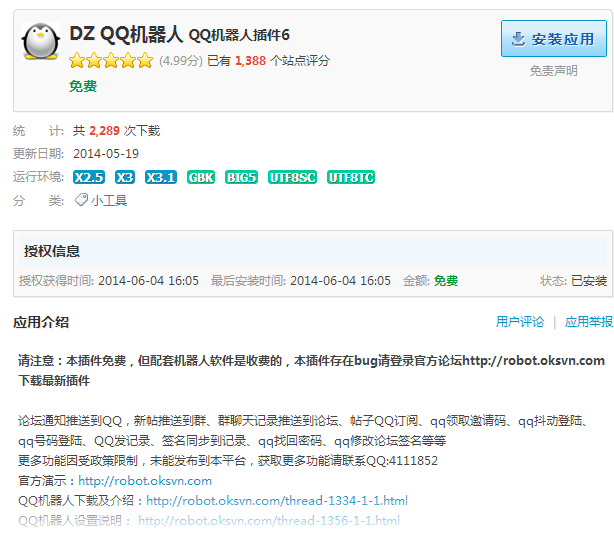
Task: Open the 官方演示 robot.oksvn.com link
Action: pos(145,481)
